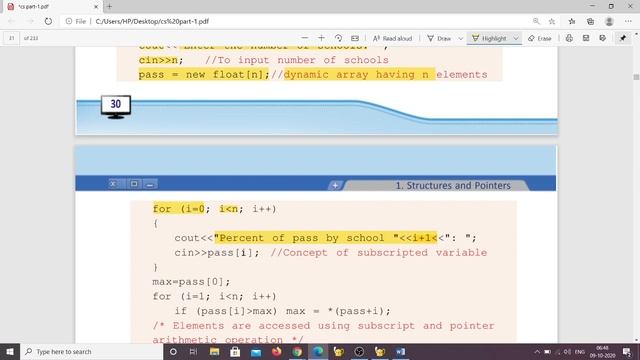Open the Settings and more menu
The width and height of the screenshot is (640, 360).
click(628, 21)
